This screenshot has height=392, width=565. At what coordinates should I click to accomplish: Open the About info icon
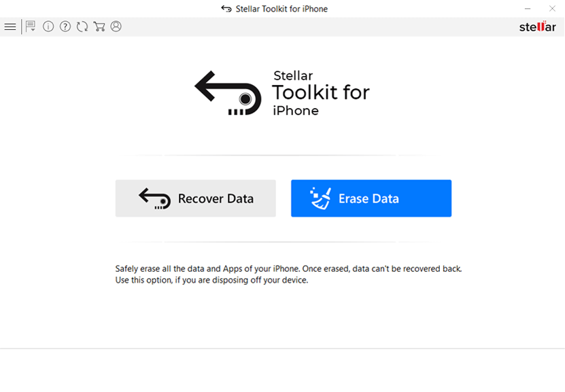48,26
